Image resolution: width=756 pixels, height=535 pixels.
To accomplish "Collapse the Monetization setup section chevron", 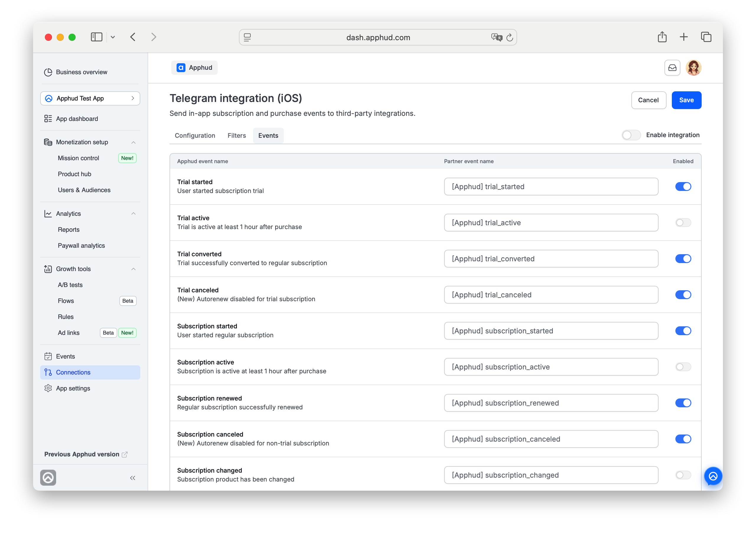I will coord(133,142).
